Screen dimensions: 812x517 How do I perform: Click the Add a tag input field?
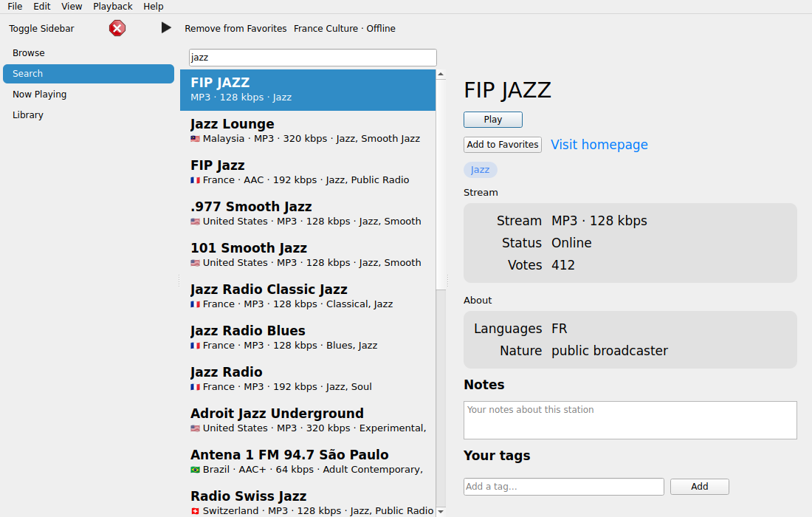564,487
